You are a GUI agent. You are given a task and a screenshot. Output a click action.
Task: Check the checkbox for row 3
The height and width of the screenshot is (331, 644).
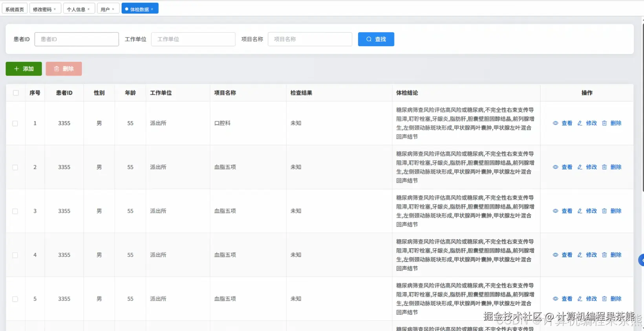click(x=15, y=211)
